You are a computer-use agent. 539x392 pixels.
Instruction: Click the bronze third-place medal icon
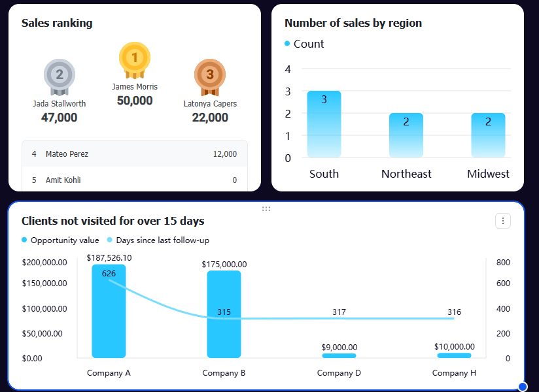click(210, 77)
